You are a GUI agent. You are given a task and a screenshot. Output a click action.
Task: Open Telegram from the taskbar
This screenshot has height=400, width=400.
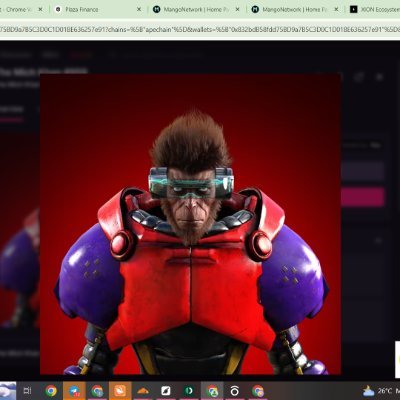pyautogui.click(x=74, y=390)
